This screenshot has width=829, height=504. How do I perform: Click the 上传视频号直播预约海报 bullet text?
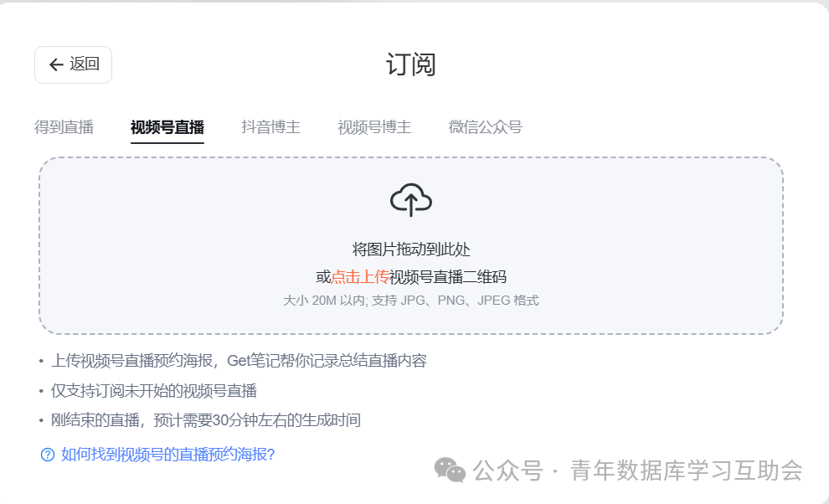[x=239, y=361]
